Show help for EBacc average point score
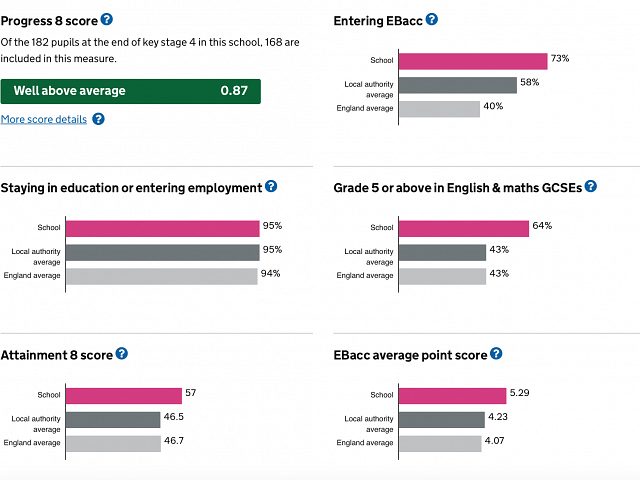 (x=496, y=354)
